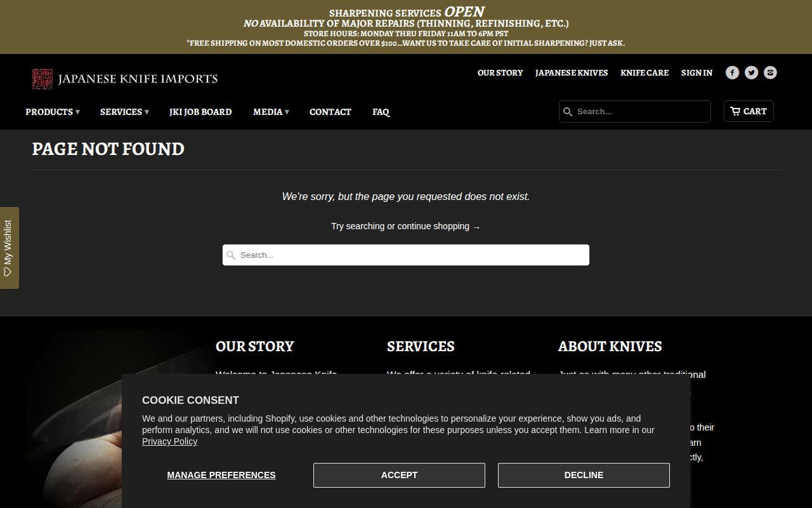Click the cart bag icon
The height and width of the screenshot is (508, 812).
tap(737, 110)
